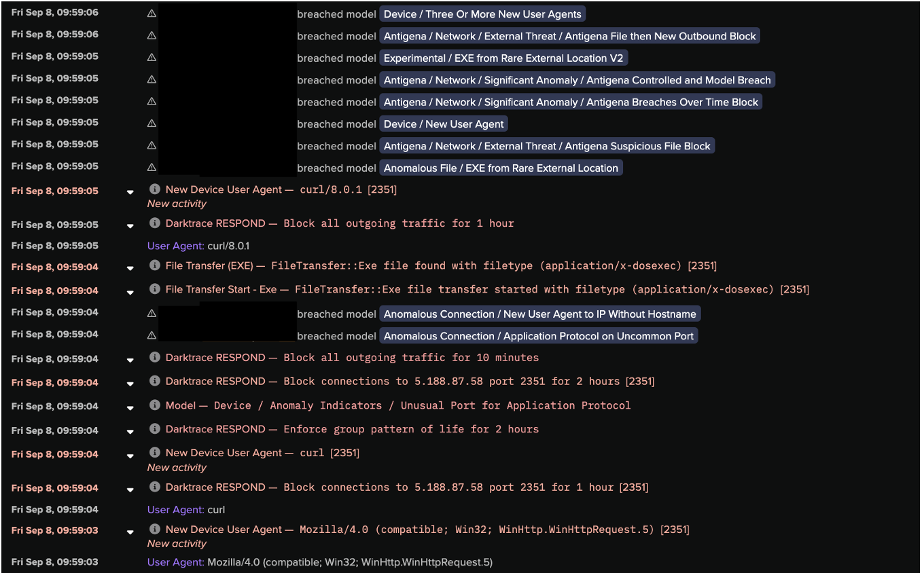Expand arrow for the File Transfer Start - Exe event

130,293
